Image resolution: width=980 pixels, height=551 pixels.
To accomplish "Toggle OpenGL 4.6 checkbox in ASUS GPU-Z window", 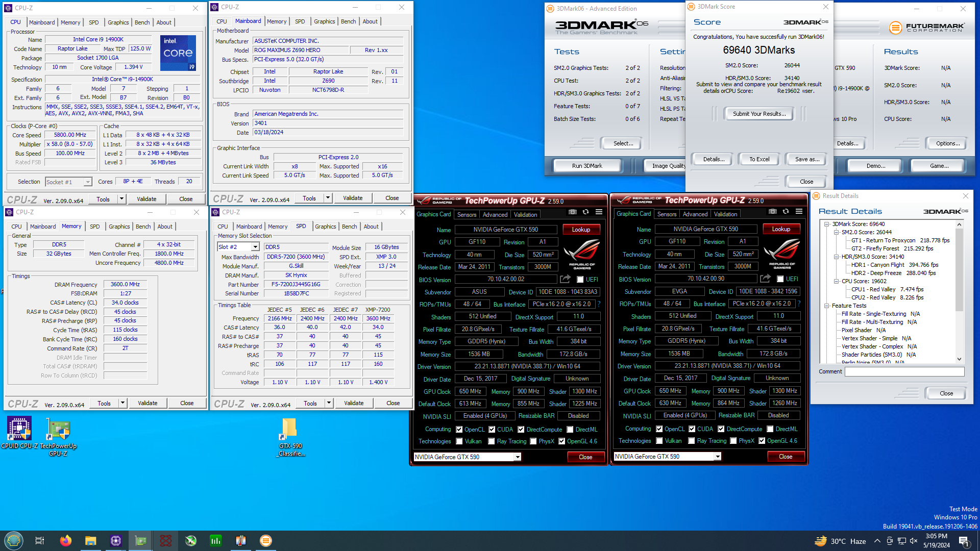I will point(562,441).
